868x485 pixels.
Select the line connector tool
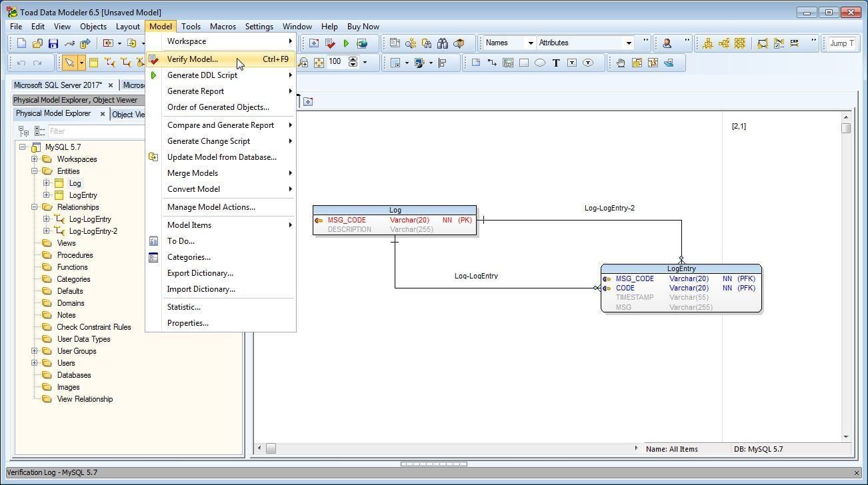point(492,63)
